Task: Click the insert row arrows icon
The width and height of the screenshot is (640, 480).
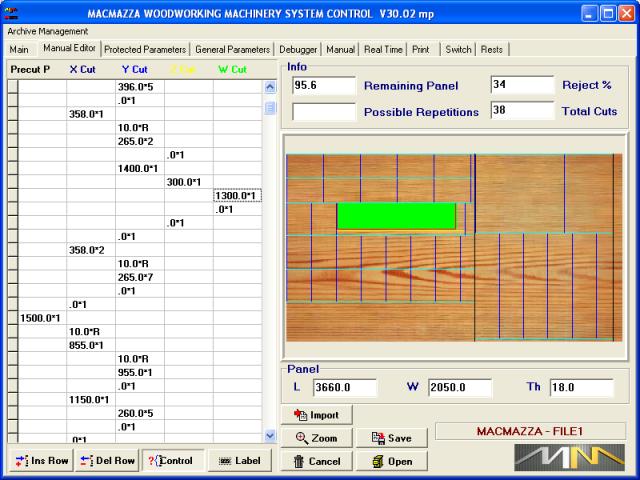Action: click(22, 461)
